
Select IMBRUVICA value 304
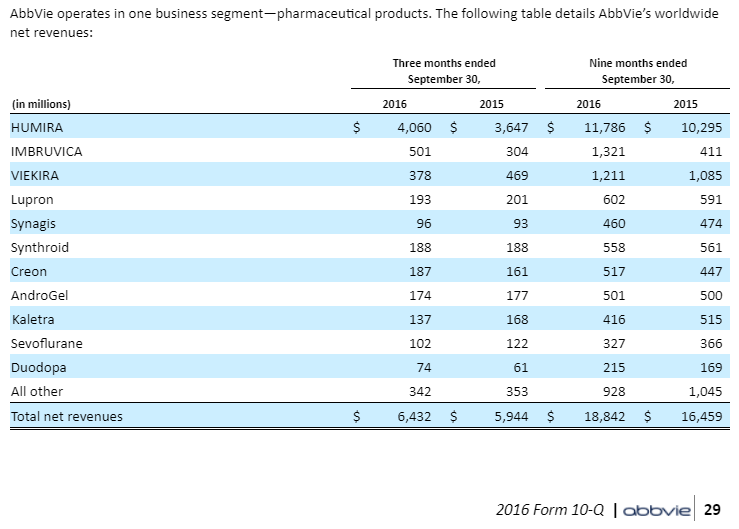click(x=517, y=152)
